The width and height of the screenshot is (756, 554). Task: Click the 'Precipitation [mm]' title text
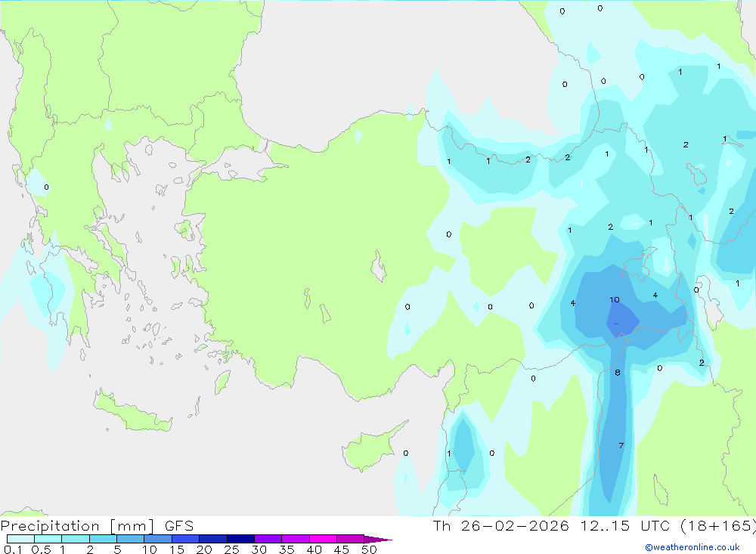[x=77, y=526]
